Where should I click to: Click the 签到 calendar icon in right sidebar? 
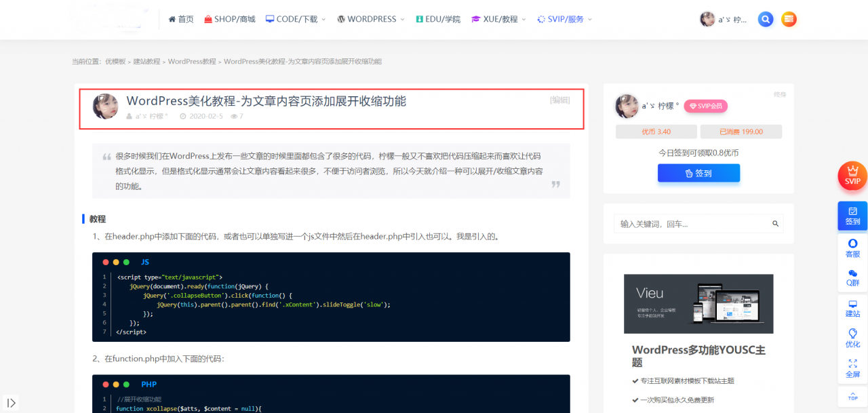[852, 216]
